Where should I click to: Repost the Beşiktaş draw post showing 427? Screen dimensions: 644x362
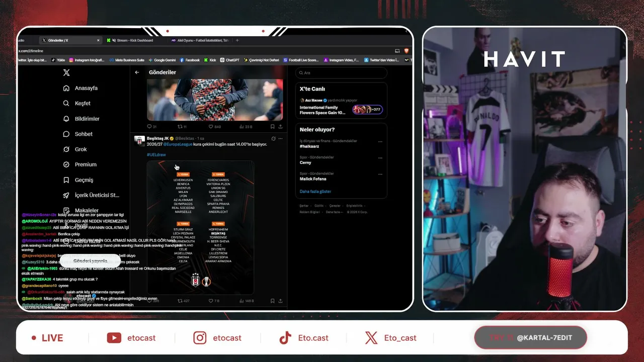[x=184, y=301]
